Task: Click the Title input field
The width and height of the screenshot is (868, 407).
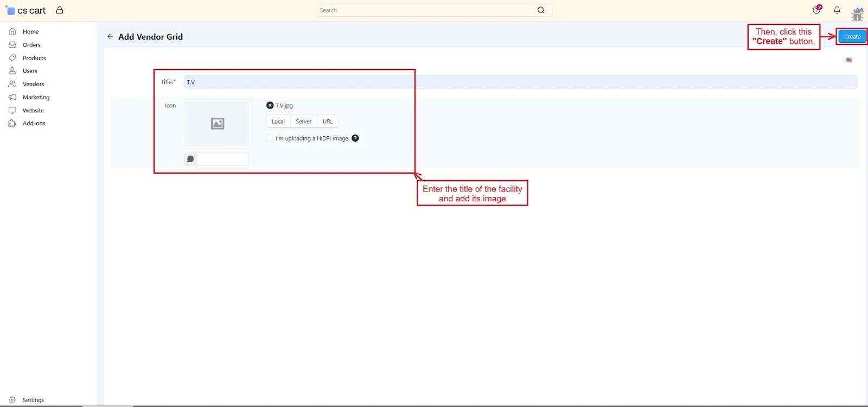Action: [520, 82]
